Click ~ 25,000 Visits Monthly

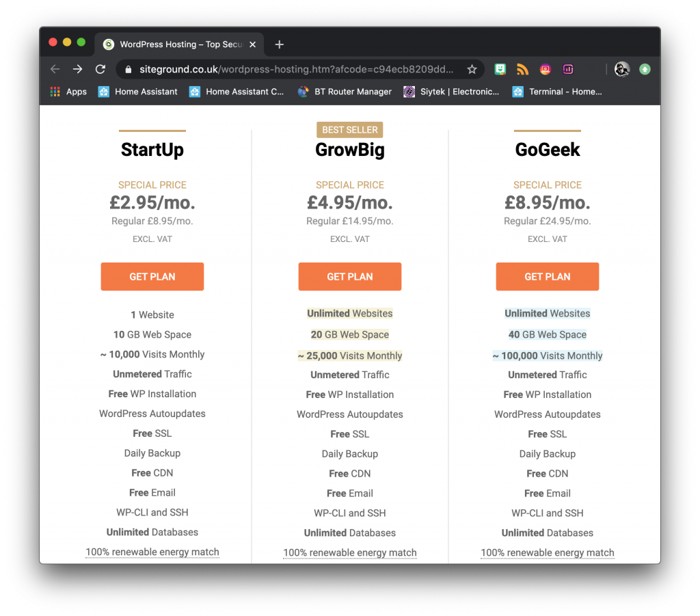350,356
